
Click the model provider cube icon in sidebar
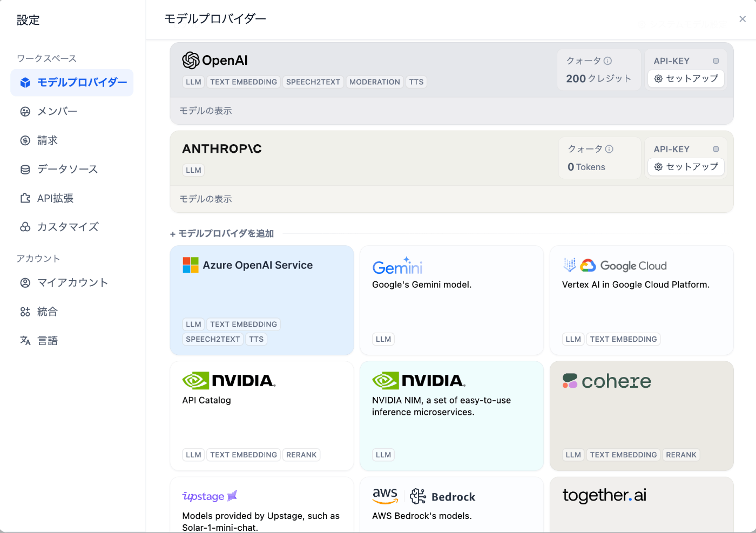tap(25, 83)
